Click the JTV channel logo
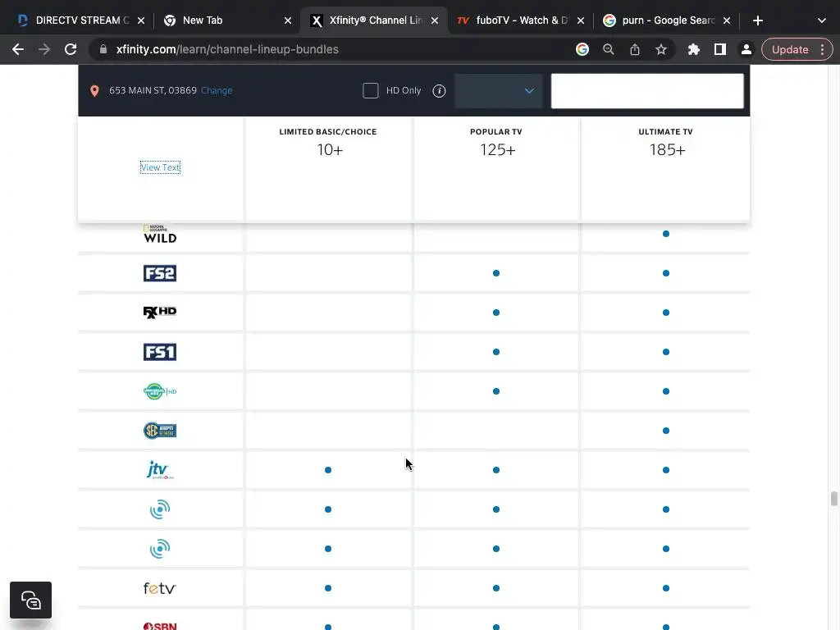Viewport: 840px width, 630px height. pyautogui.click(x=160, y=470)
